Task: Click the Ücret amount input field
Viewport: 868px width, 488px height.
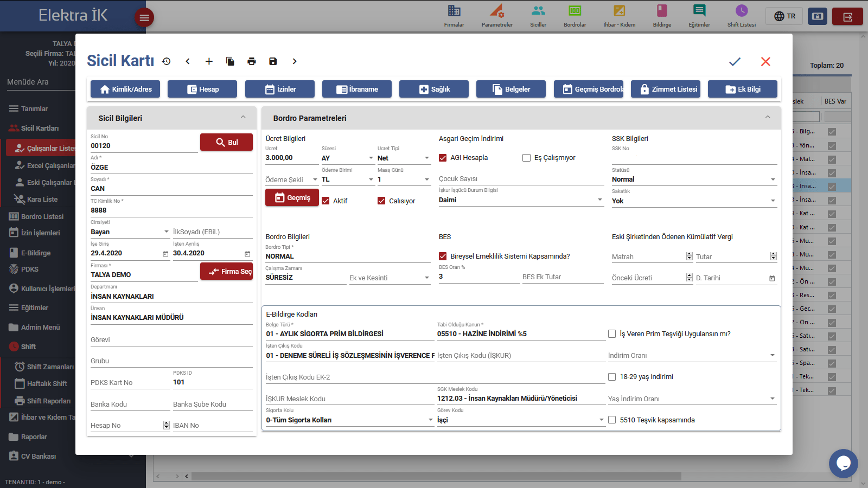Action: (x=291, y=158)
